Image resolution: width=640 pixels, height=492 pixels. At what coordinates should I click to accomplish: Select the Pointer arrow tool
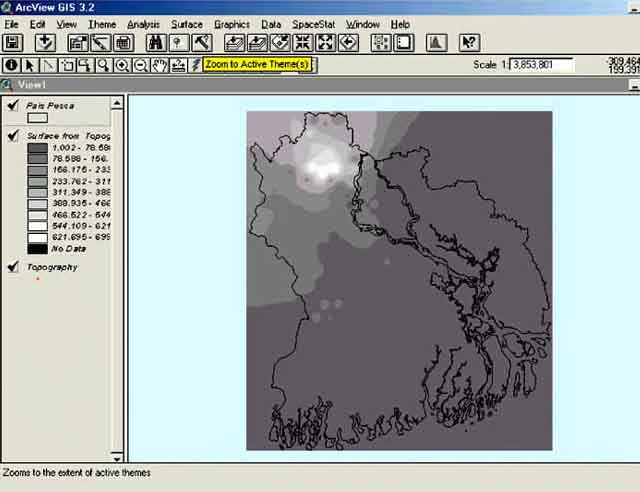30,66
